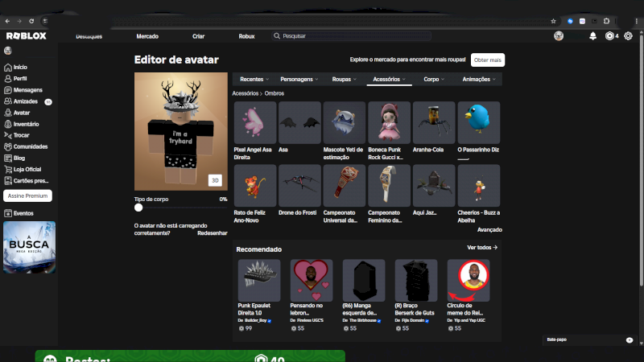Click Ver todos link

(x=482, y=248)
